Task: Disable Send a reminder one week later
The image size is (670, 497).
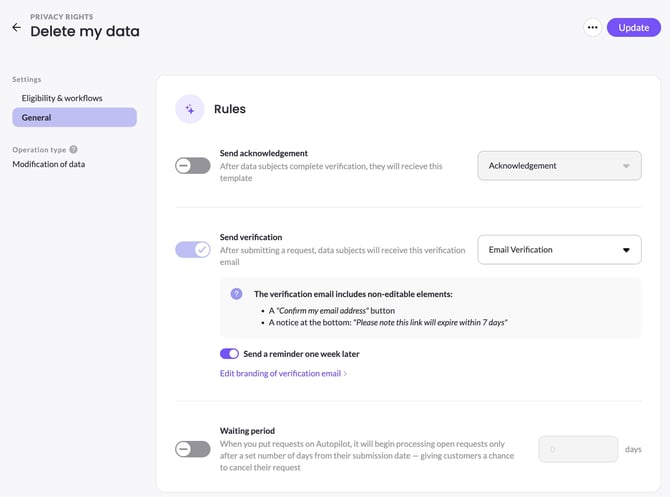Action: coord(230,354)
